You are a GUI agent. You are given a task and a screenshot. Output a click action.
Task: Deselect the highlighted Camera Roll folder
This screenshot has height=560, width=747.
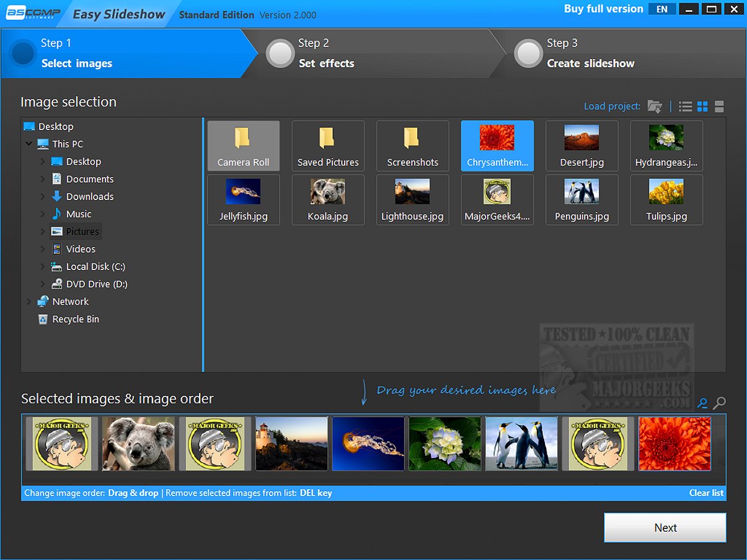[243, 146]
